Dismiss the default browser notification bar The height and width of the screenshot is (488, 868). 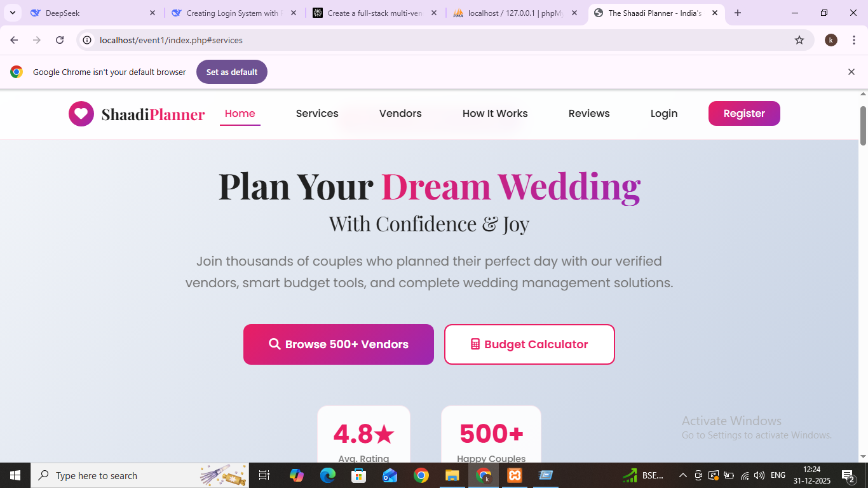[851, 72]
